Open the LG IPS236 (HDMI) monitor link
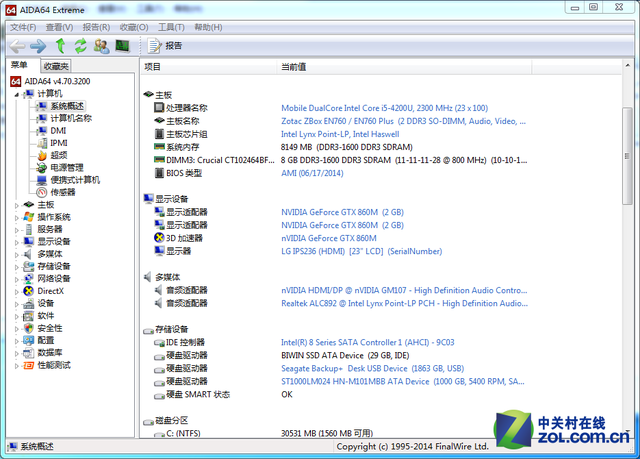640x459 pixels. point(362,251)
